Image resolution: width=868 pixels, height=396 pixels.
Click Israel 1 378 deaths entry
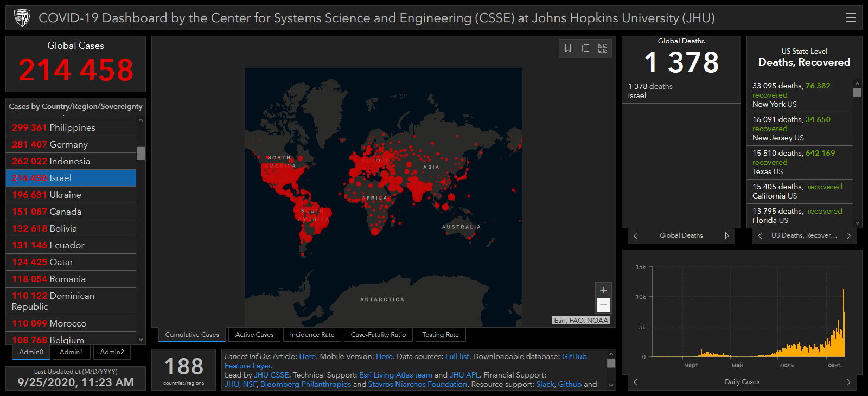coord(681,91)
